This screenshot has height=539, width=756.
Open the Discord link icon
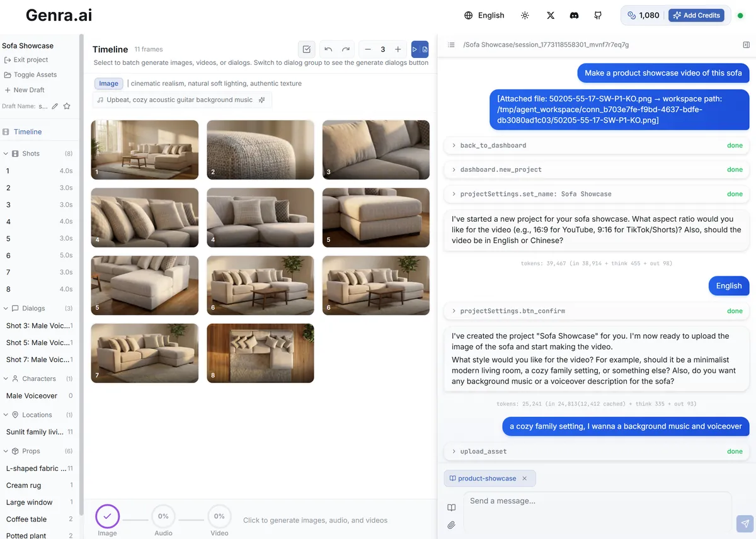tap(574, 15)
